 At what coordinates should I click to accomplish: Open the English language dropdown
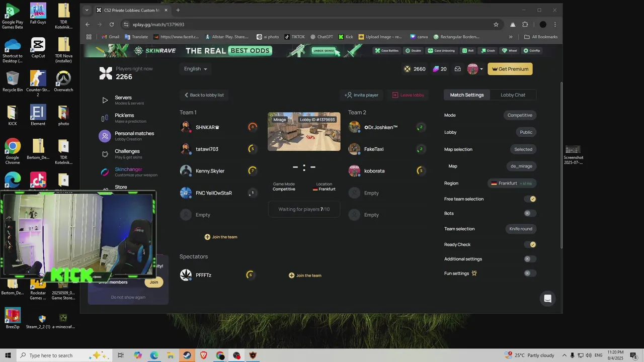[x=196, y=69]
